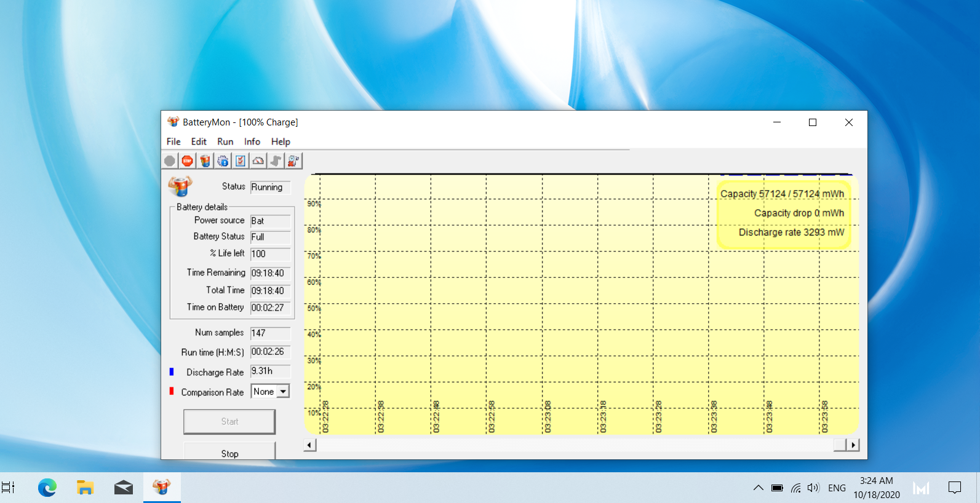
Task: Click the graph scrollbar left arrow
Action: pyautogui.click(x=310, y=445)
